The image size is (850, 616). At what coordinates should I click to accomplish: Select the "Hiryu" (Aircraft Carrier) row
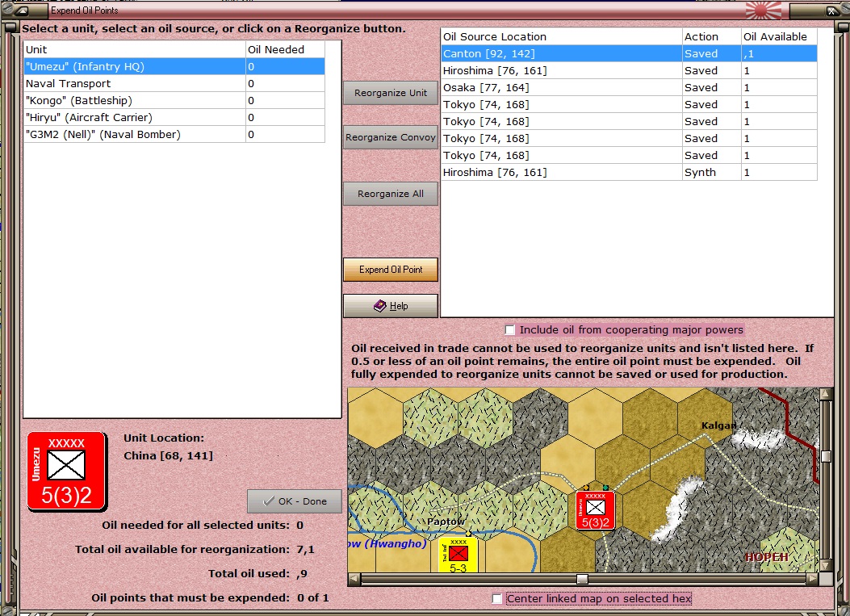(x=174, y=117)
